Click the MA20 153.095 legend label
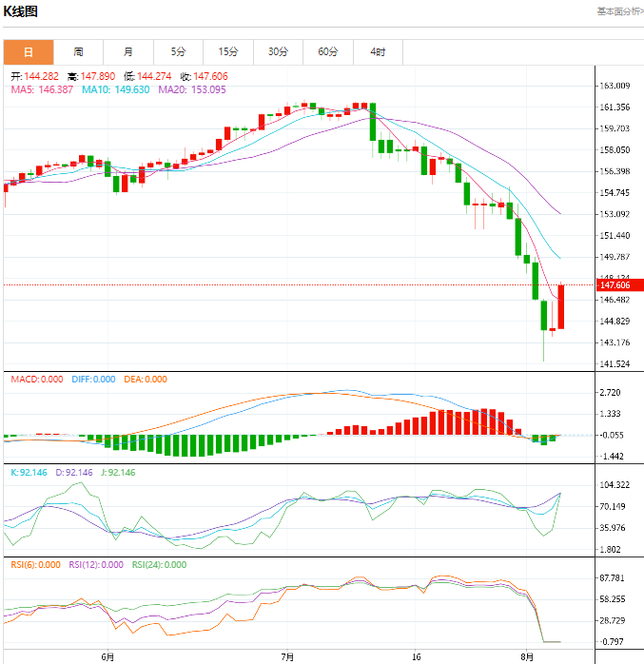Screen dimensions: 644x664 click(x=192, y=89)
